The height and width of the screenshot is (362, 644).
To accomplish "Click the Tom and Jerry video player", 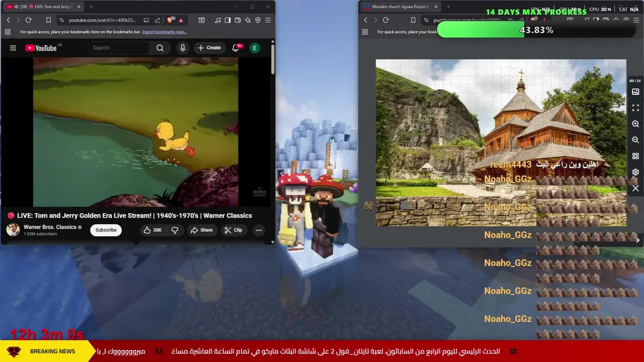I will (135, 132).
